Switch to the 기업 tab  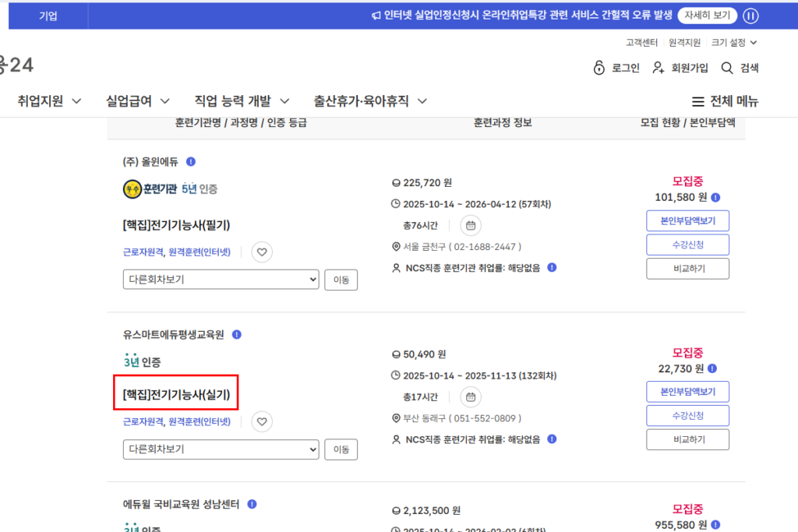point(48,16)
